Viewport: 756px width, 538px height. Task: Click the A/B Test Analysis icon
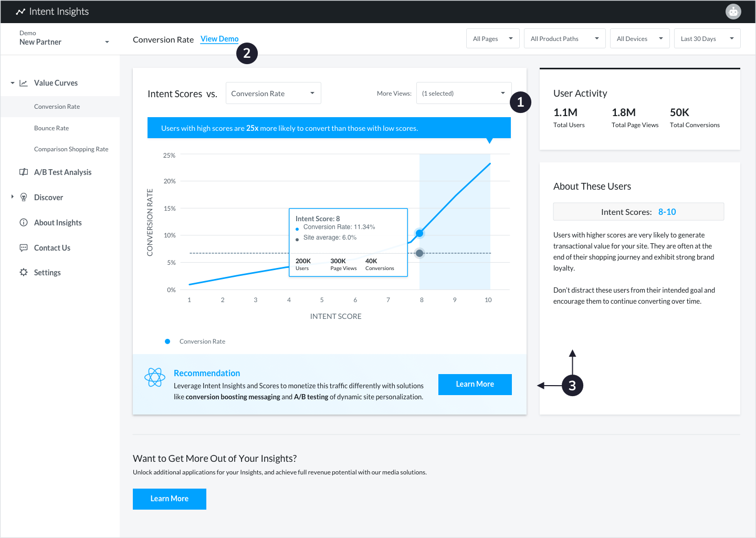point(24,172)
